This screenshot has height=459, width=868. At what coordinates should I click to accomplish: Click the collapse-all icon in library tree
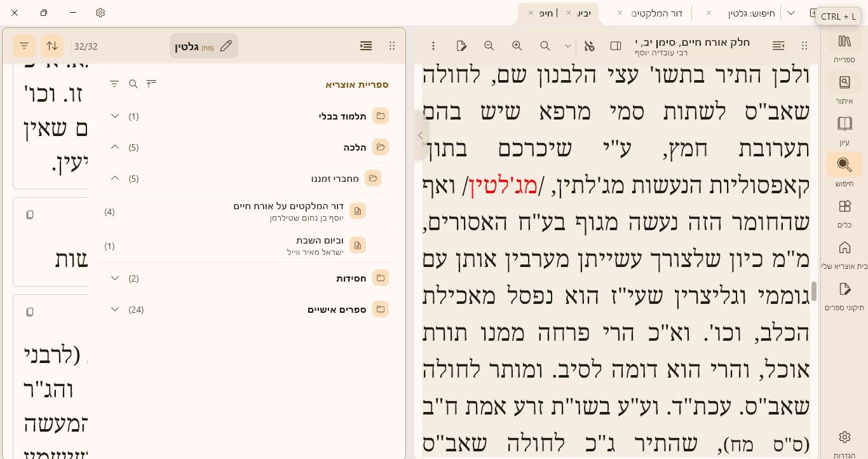[x=151, y=83]
